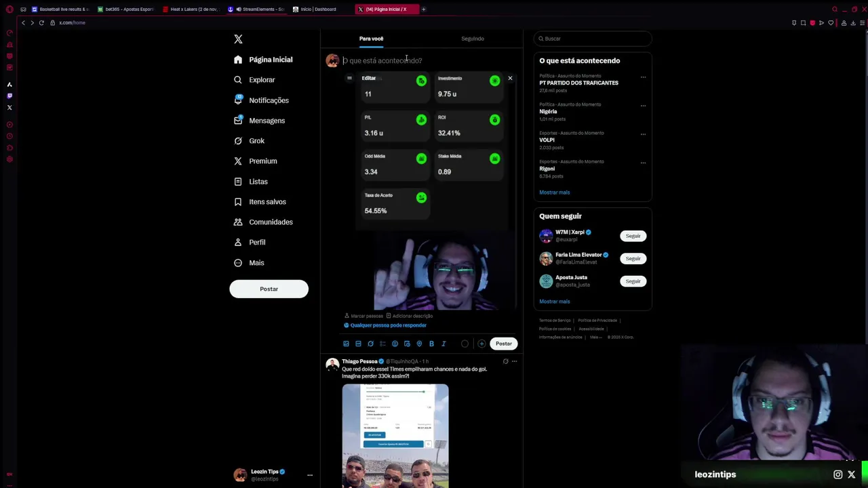Expand the Mais menu in the sidebar
868x488 pixels.
[x=249, y=263]
